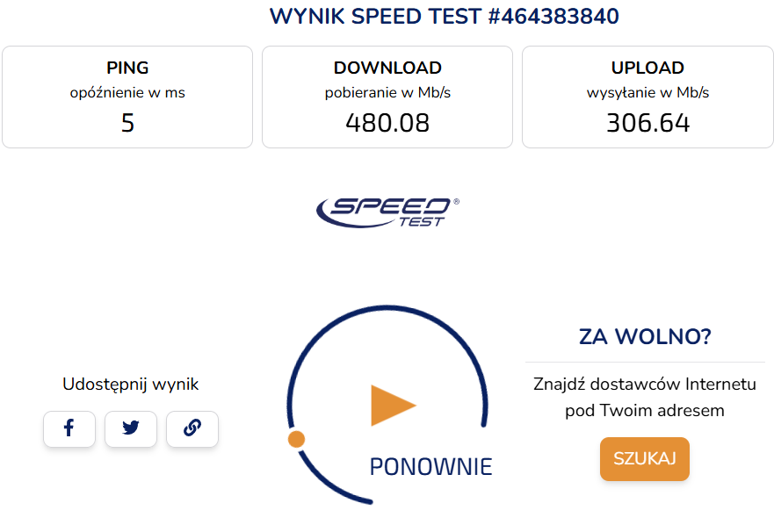Click the opóźnienie w ms subtitle
This screenshot has height=532, width=774.
tap(127, 92)
